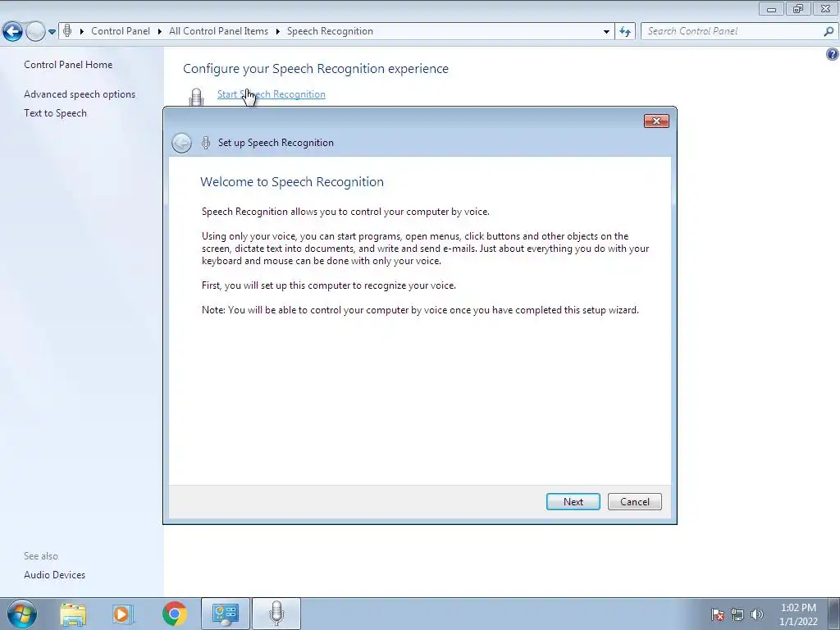Screen dimensions: 840x630
Task: Open the network tray icon
Action: pyautogui.click(x=737, y=614)
